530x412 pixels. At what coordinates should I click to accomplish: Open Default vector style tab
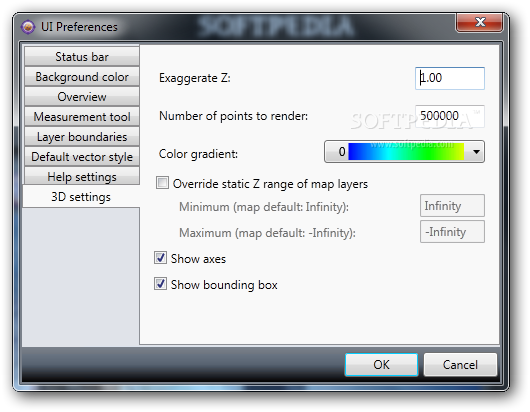coord(82,156)
